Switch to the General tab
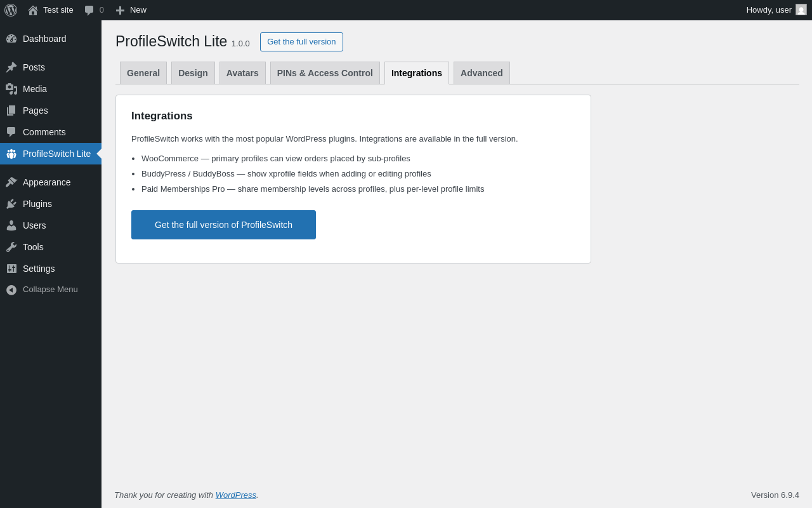The width and height of the screenshot is (812, 508). [143, 73]
